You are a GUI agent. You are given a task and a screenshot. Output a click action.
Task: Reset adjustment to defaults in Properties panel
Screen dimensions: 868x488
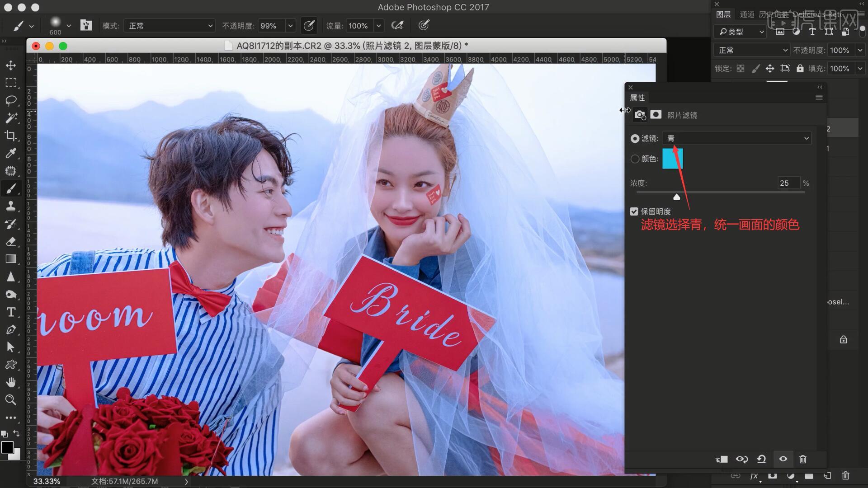761,459
